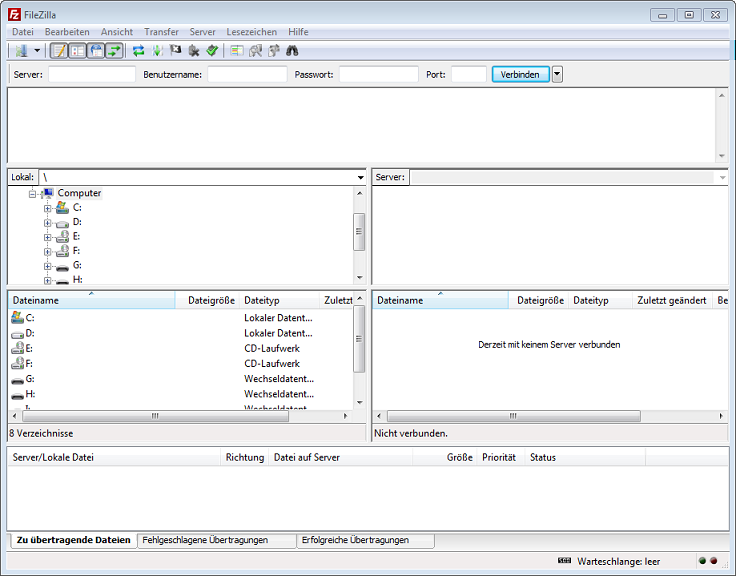Refresh the file and folder lists
This screenshot has height=576, width=736.
click(138, 51)
